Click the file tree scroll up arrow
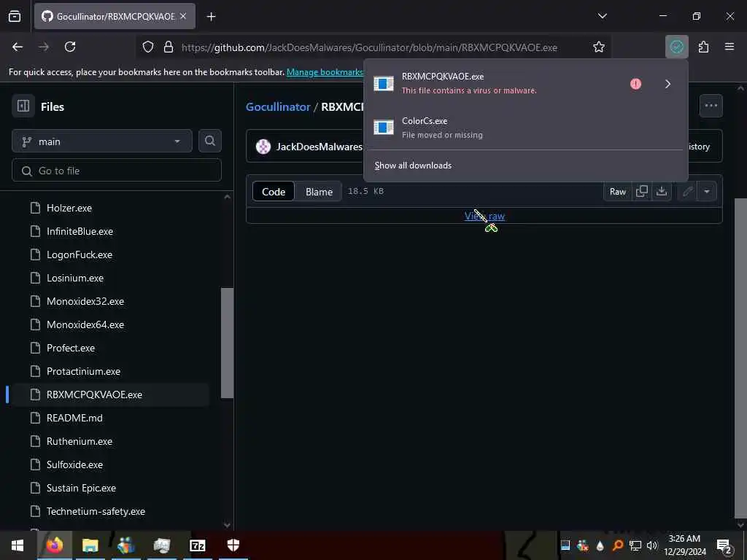The width and height of the screenshot is (747, 560). pyautogui.click(x=228, y=197)
